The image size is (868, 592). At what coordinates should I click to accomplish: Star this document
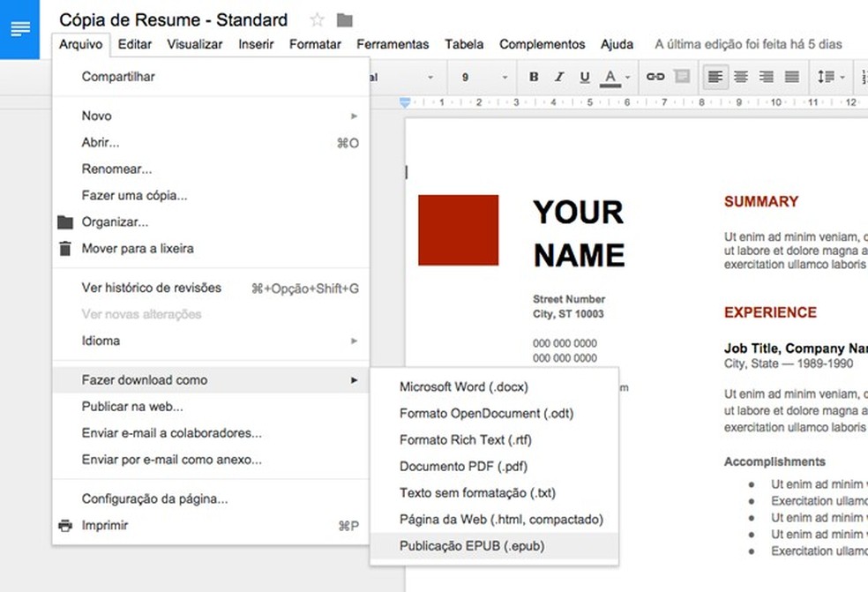coord(318,20)
